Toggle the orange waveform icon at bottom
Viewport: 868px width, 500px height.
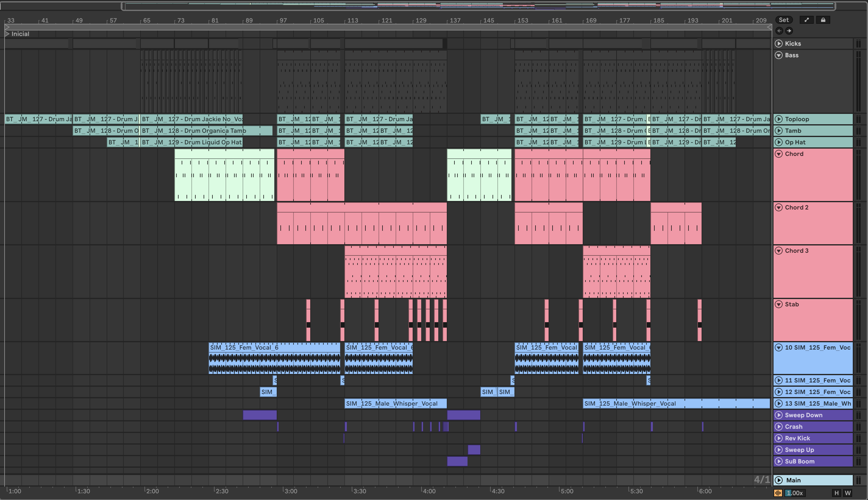point(778,493)
